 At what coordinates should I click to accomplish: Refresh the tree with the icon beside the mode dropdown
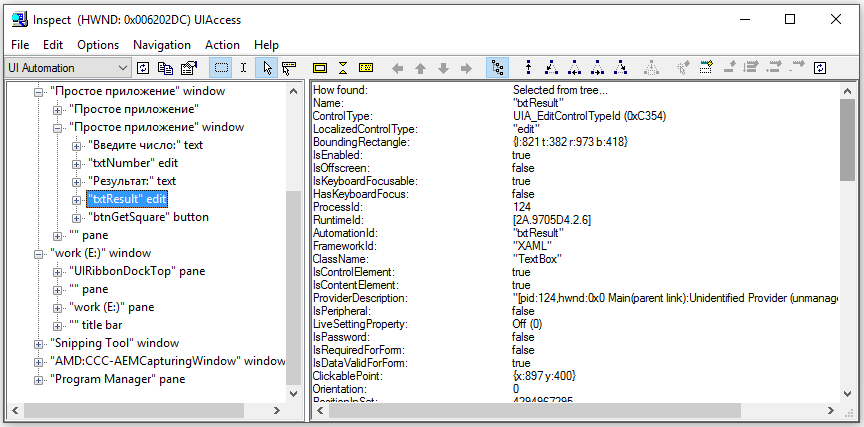[x=143, y=68]
